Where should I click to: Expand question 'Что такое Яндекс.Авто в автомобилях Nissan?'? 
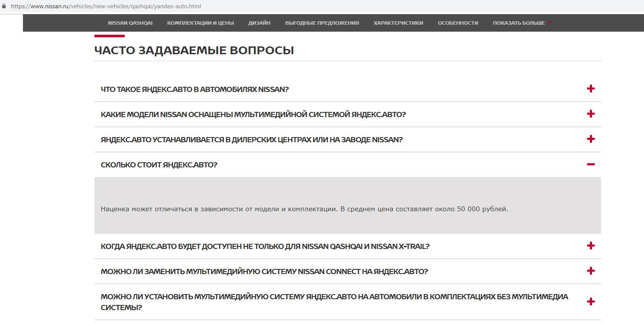194,89
